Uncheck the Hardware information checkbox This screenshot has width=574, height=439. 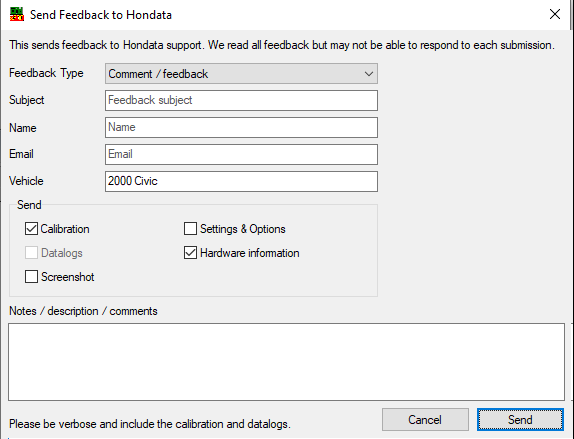click(190, 253)
